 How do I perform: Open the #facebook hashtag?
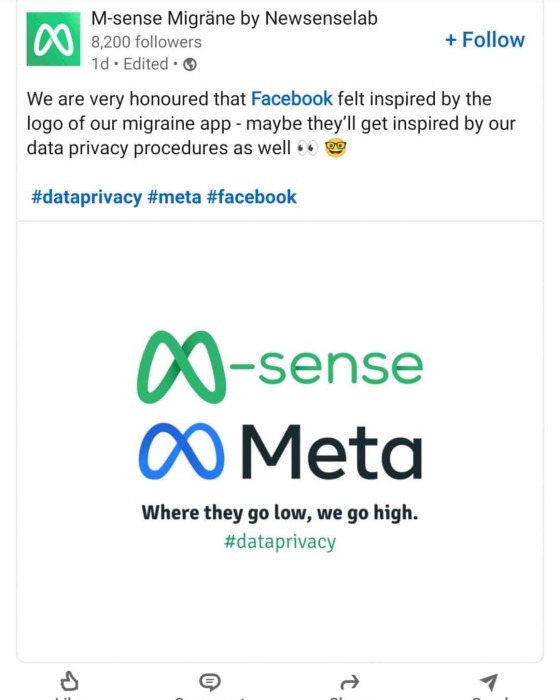251,197
